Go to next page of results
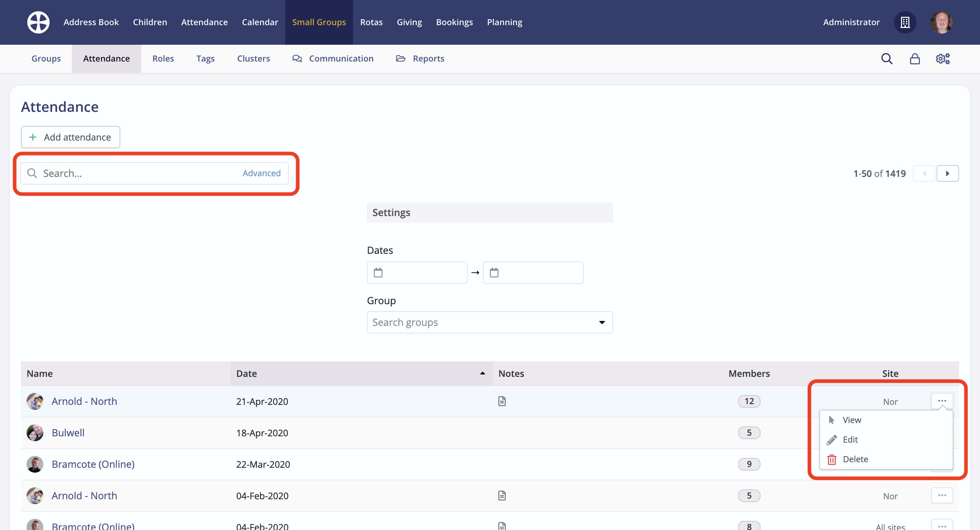The width and height of the screenshot is (980, 530). (947, 173)
